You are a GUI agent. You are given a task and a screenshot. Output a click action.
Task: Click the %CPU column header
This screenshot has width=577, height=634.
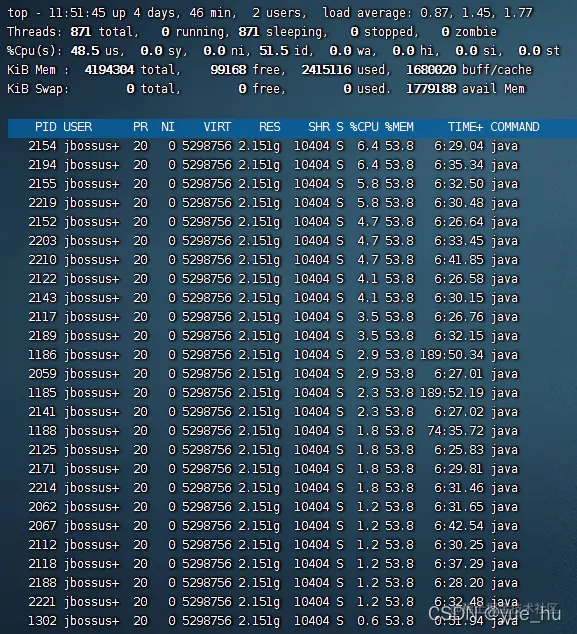point(364,127)
